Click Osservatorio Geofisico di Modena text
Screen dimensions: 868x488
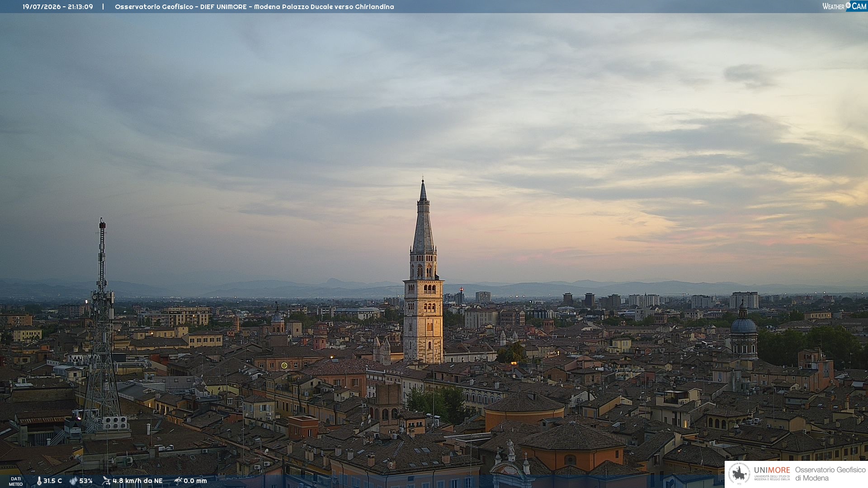(830, 474)
